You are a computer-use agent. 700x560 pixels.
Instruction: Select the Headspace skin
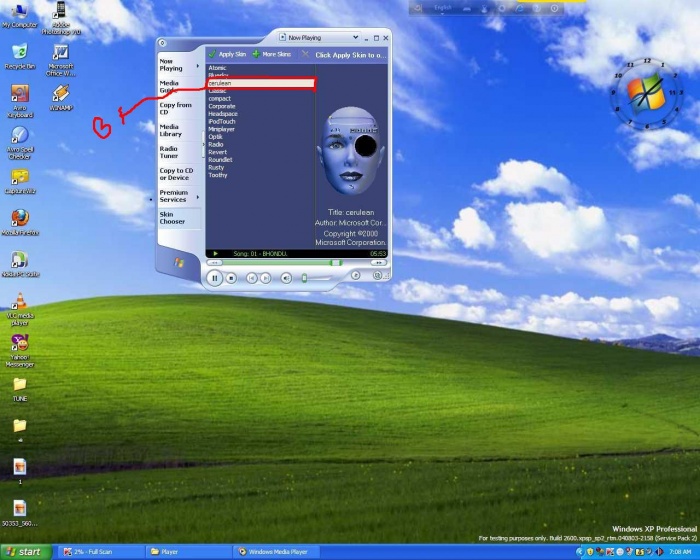point(223,114)
